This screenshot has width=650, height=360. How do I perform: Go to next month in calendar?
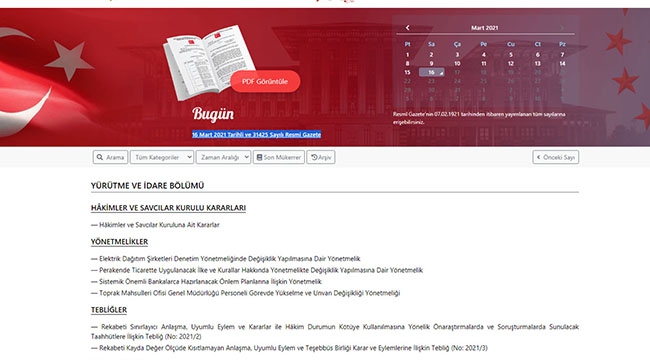(x=562, y=27)
